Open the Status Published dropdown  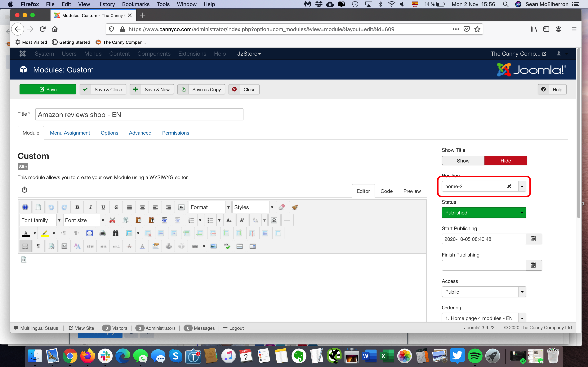pyautogui.click(x=483, y=213)
